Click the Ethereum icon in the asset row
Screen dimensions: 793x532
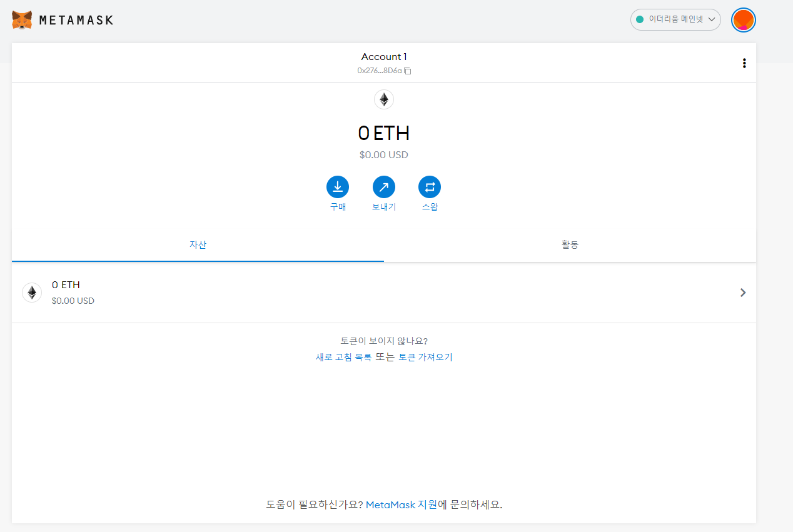pos(32,293)
